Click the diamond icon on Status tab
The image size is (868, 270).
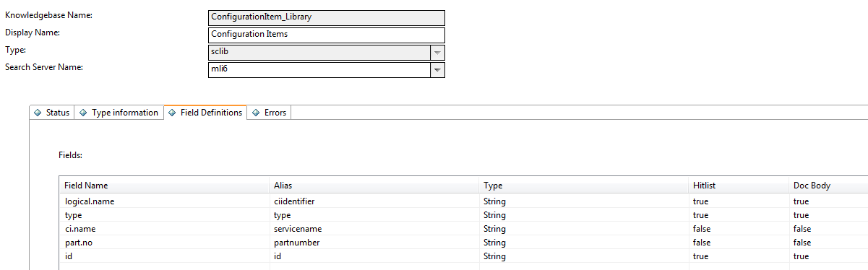coord(38,113)
